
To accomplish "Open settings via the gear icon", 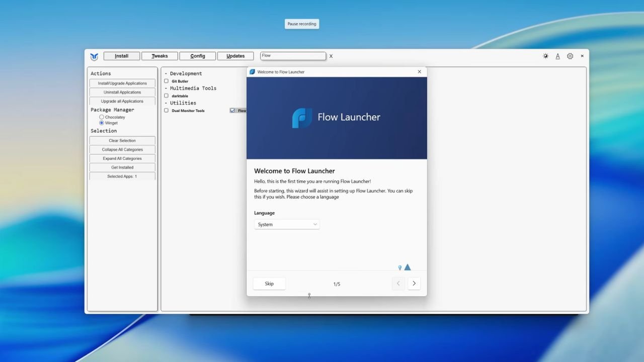I will click(x=570, y=56).
